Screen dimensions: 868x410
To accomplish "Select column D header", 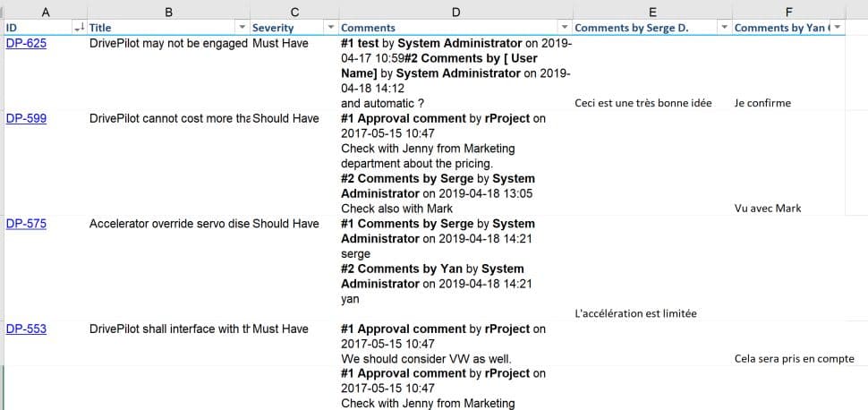I will pos(455,11).
